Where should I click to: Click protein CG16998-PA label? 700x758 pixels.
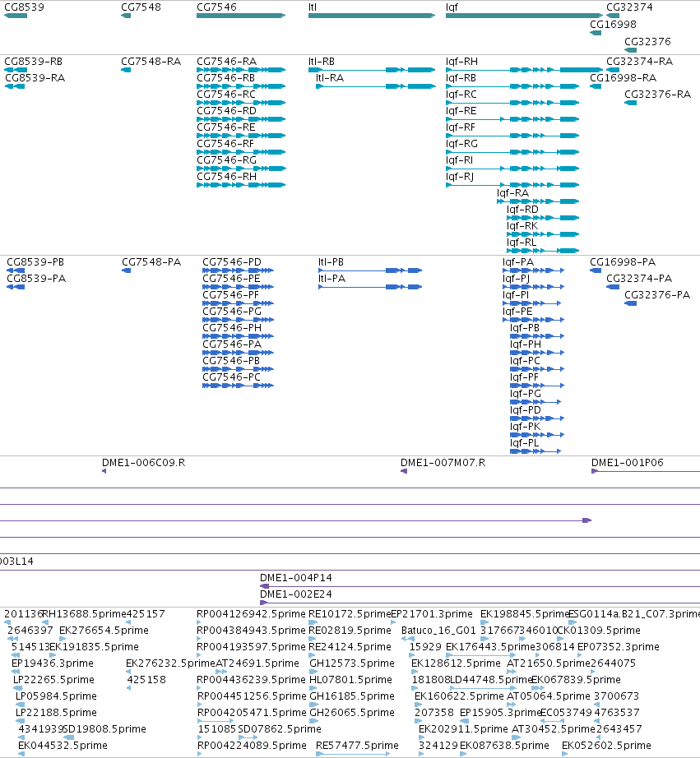623,262
